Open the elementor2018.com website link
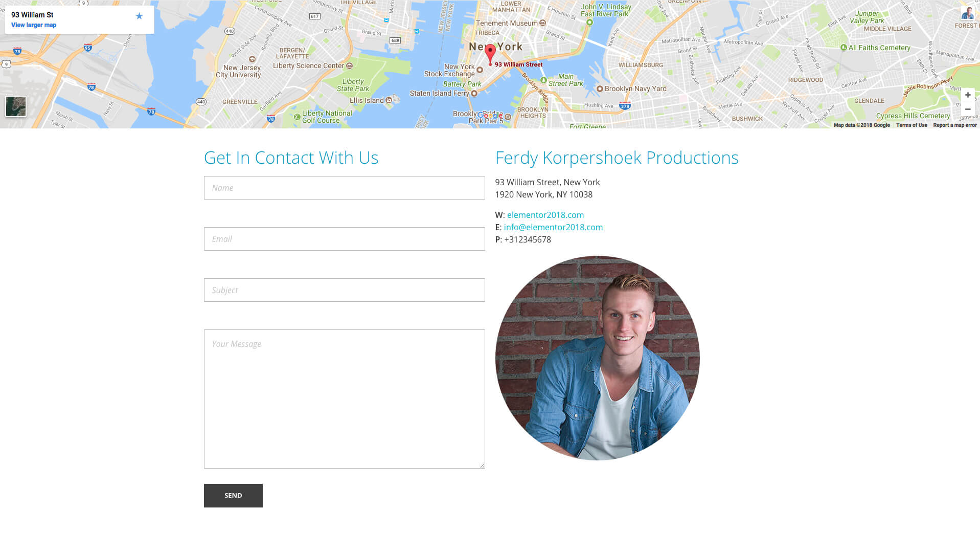The width and height of the screenshot is (980, 553). click(545, 215)
